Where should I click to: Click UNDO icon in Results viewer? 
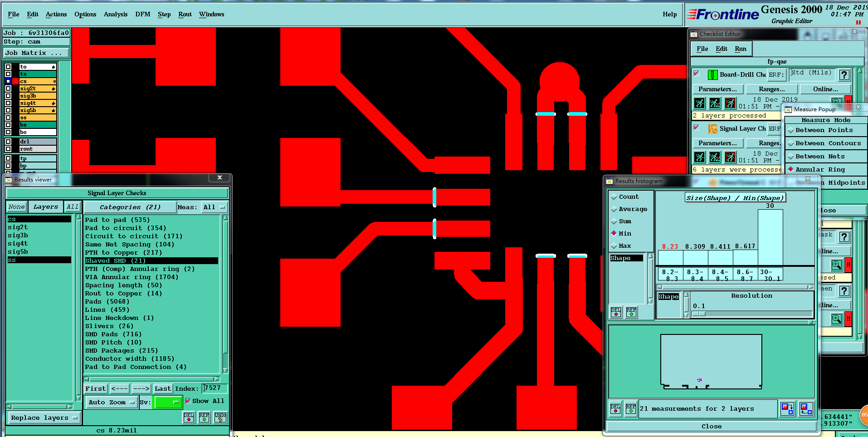[x=220, y=417]
